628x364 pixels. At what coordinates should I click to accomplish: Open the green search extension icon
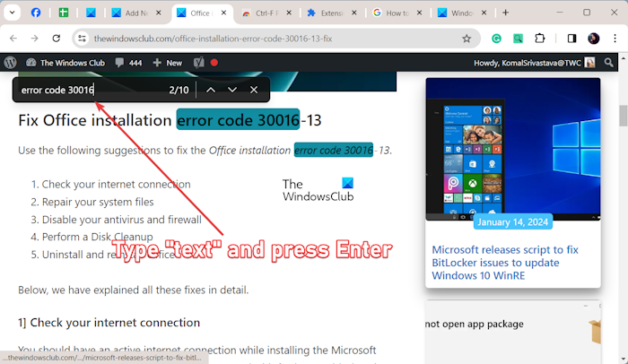pos(518,39)
